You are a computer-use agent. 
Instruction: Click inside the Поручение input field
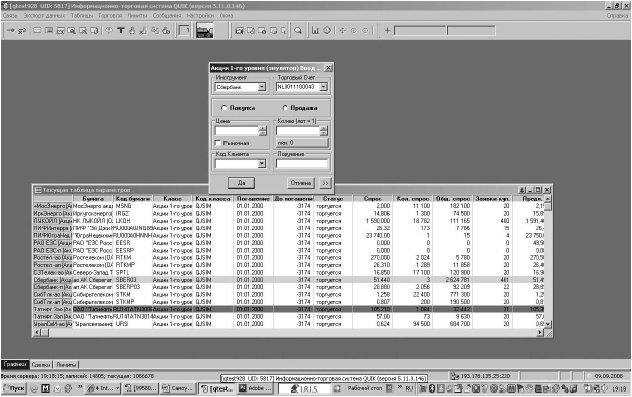pos(302,164)
